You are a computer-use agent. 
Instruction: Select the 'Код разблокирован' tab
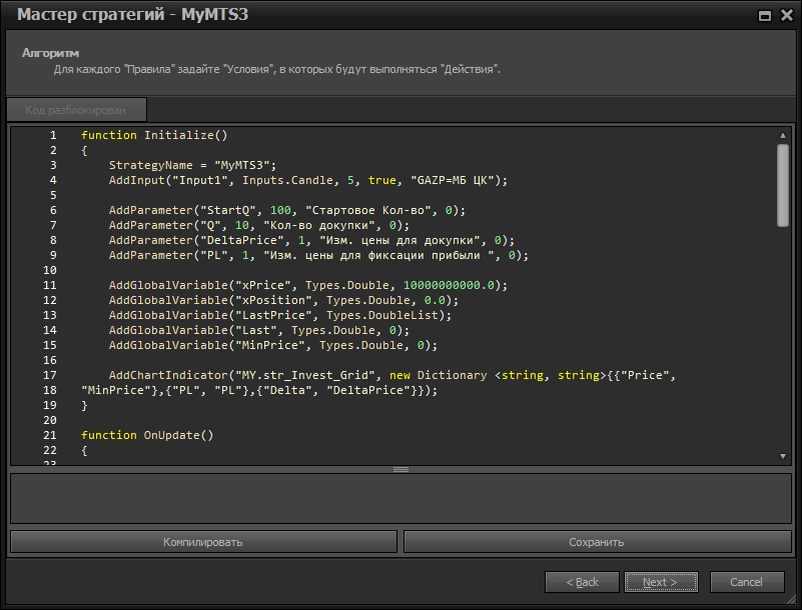[76, 110]
